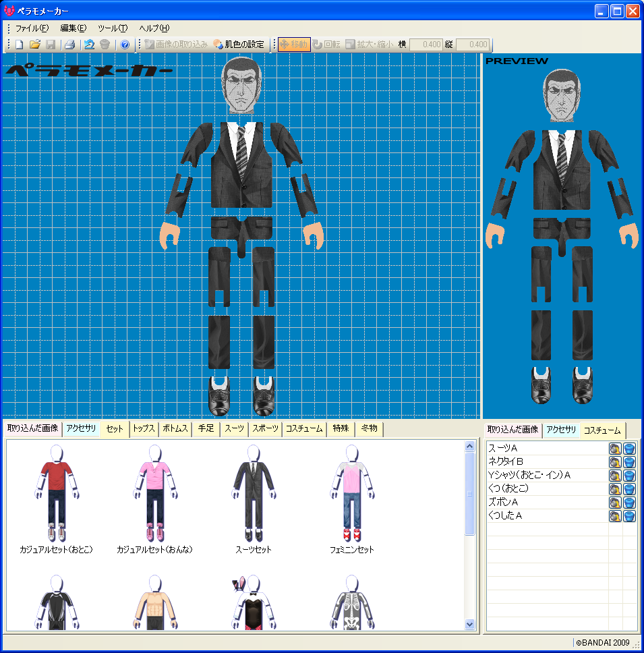Image resolution: width=644 pixels, height=653 pixels.
Task: Select スーツA in the costume list
Action: (548, 449)
